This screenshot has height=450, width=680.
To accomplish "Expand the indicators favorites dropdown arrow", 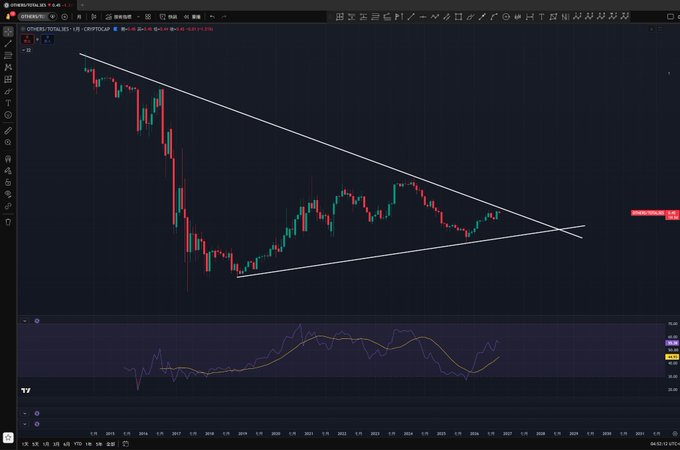I will click(138, 16).
